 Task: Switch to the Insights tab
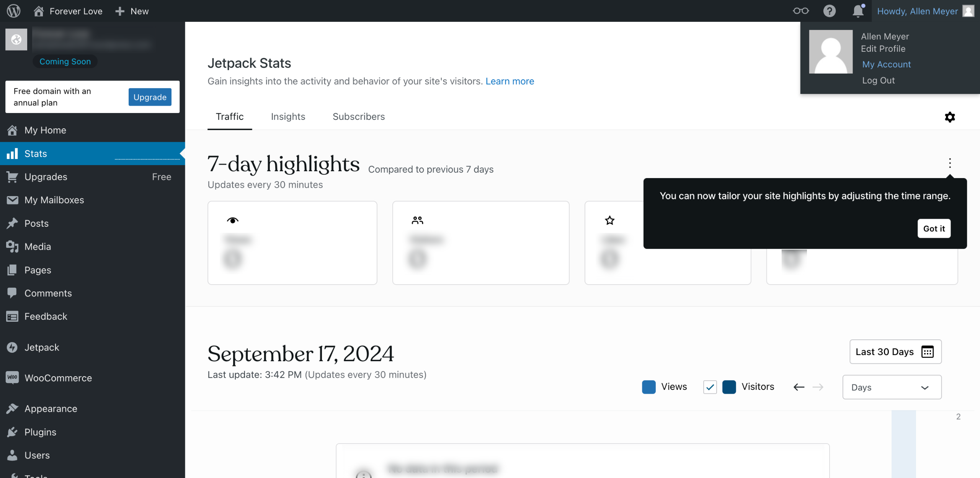[x=288, y=116]
